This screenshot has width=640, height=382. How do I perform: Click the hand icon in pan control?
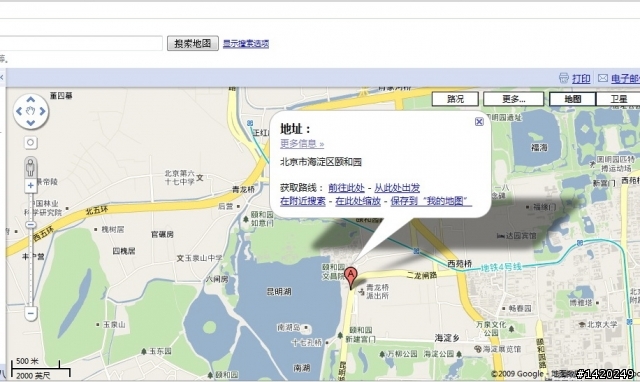click(31, 111)
